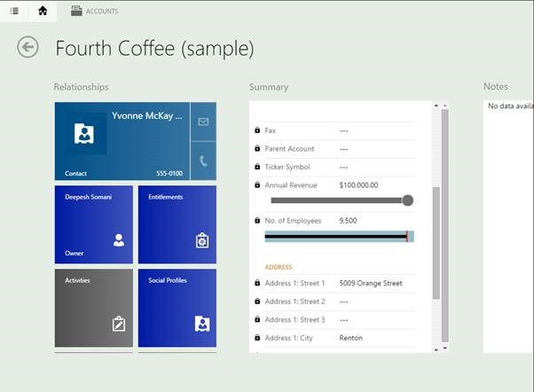The image size is (534, 392).
Task: Click the Address 1: Street 1 value field
Action: pyautogui.click(x=371, y=284)
